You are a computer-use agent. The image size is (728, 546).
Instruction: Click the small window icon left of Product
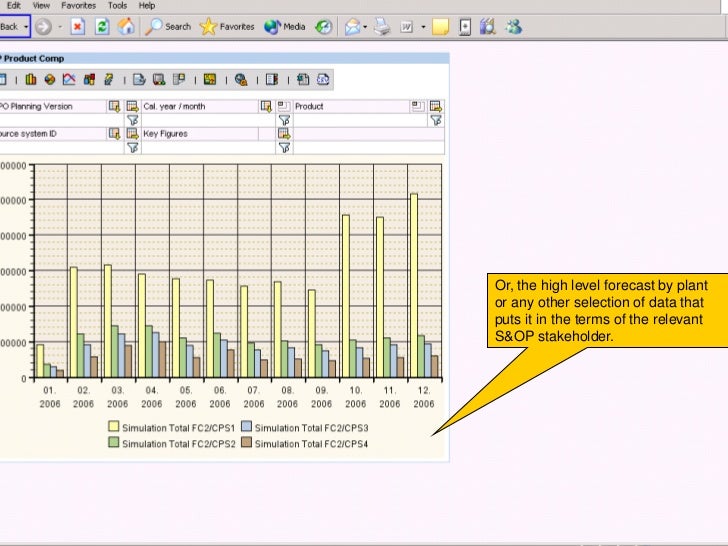click(x=284, y=106)
